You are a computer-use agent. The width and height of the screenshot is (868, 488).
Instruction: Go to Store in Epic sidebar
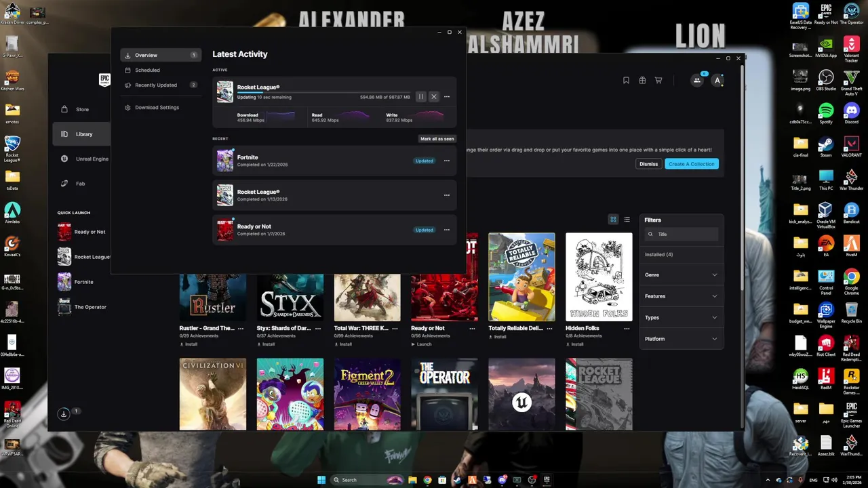(81, 109)
